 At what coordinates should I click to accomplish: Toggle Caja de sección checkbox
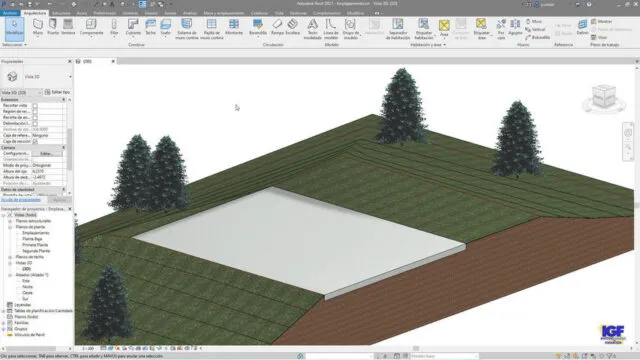(x=35, y=141)
